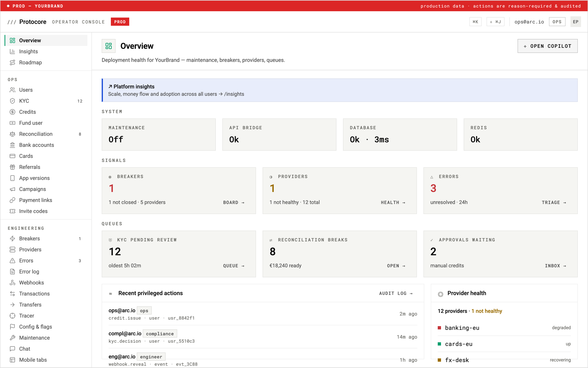Screen dimensions: 588x368
Task: Click the Maintenance Off status card
Action: tap(159, 135)
